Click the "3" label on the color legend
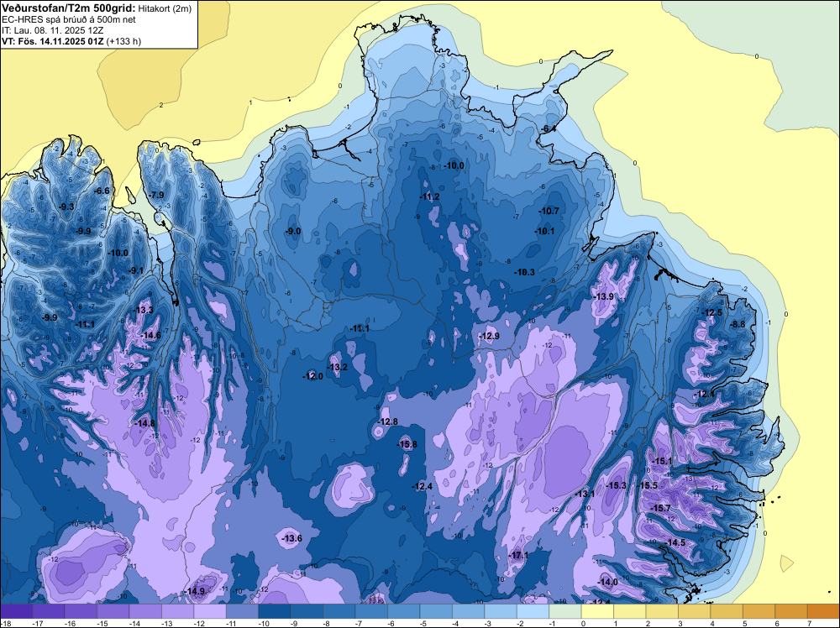Image resolution: width=840 pixels, height=628 pixels. pos(680,623)
